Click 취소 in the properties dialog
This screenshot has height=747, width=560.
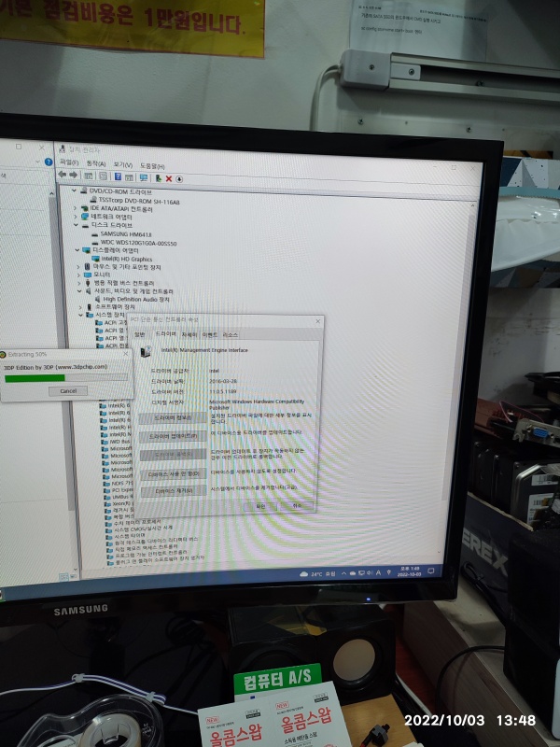coord(297,505)
